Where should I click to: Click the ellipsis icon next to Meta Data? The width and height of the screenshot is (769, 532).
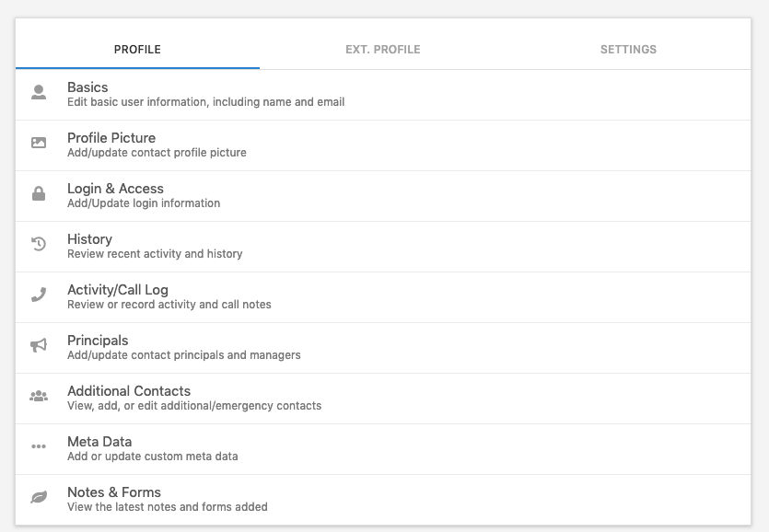click(x=38, y=445)
